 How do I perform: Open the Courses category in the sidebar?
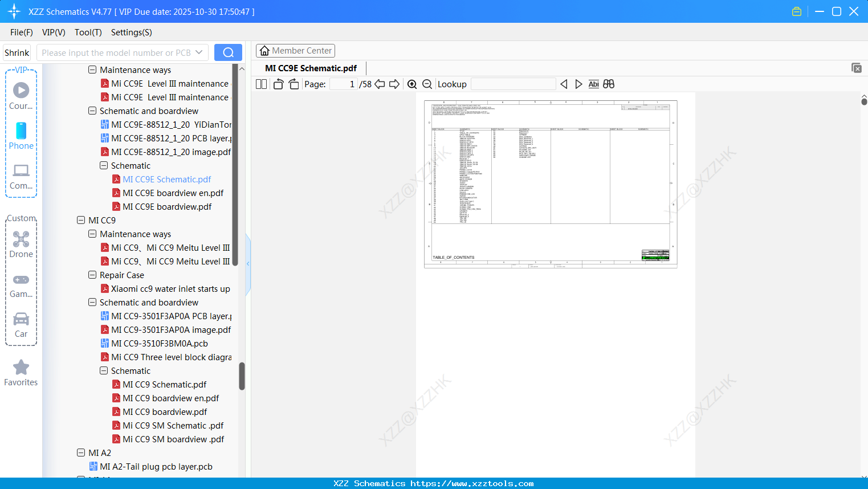click(x=21, y=96)
